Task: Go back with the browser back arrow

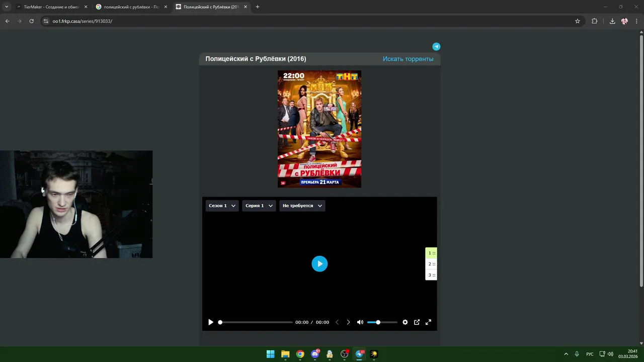Action: pyautogui.click(x=7, y=21)
